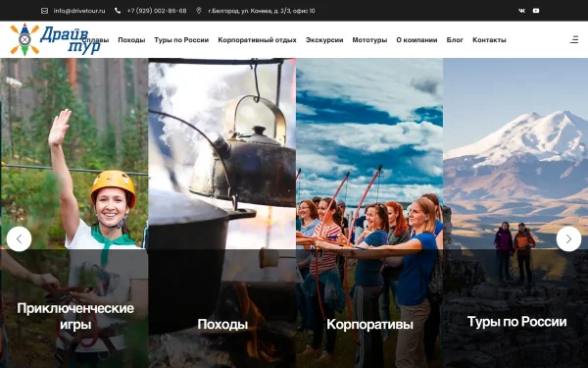Click the map pin location icon
The image size is (588, 368).
tap(199, 11)
